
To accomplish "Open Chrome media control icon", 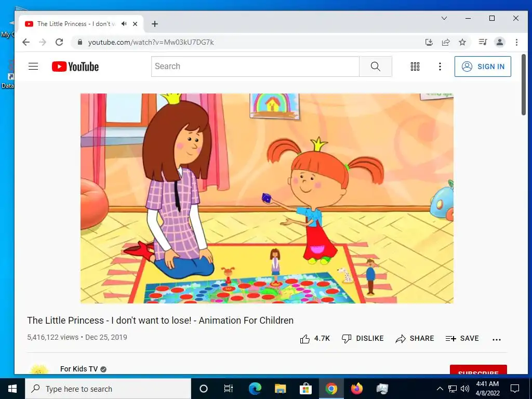I will [483, 42].
